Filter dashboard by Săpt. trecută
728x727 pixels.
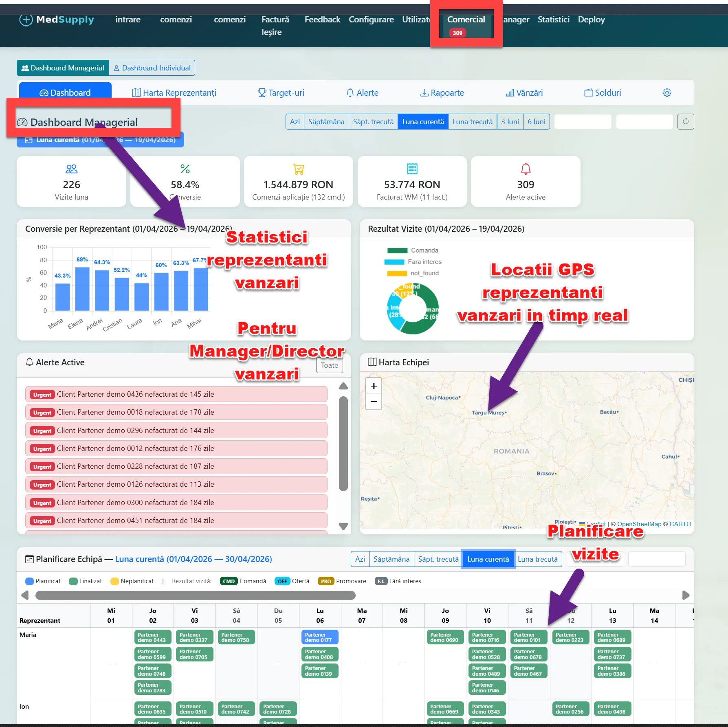click(373, 122)
